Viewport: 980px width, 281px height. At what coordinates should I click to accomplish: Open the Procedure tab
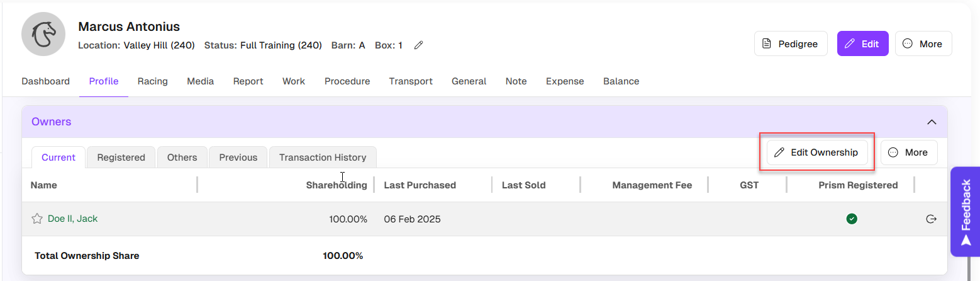point(347,81)
